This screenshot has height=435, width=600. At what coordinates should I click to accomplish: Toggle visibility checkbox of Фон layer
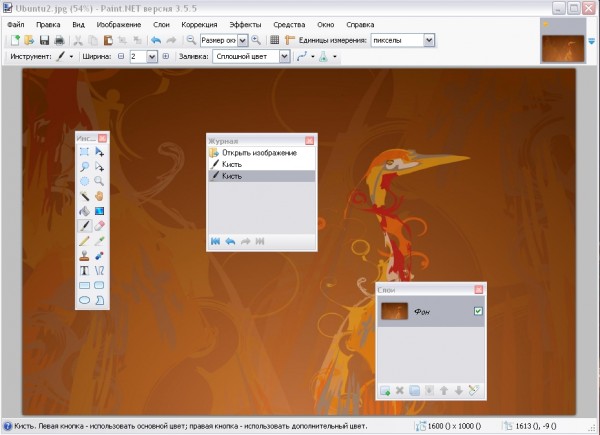click(x=478, y=311)
